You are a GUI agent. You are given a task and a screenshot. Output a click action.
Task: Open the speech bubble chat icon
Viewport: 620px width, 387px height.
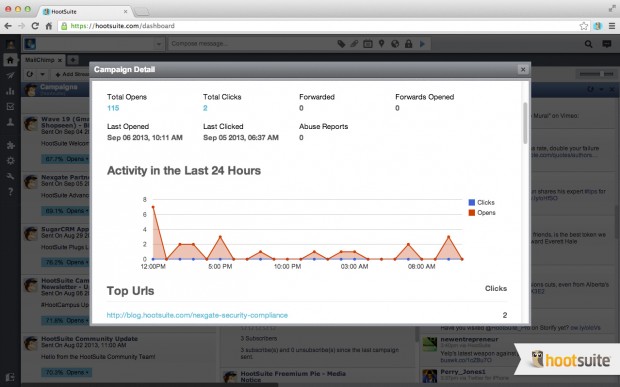[x=607, y=44]
